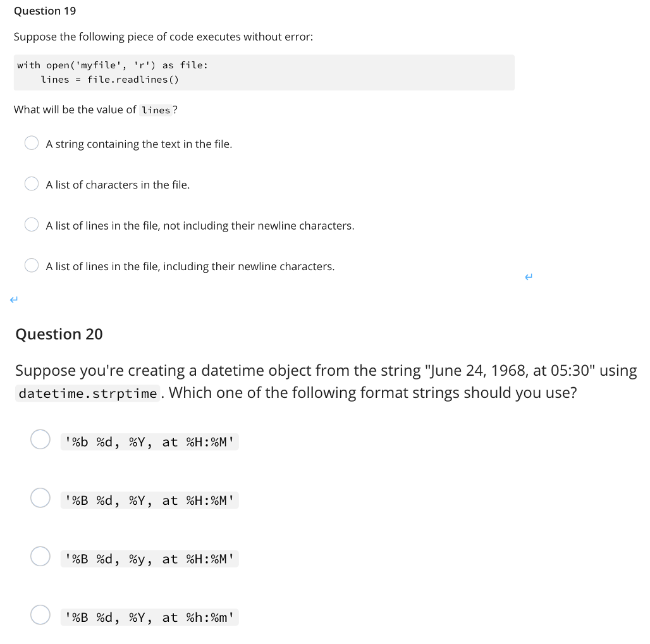Viewport: 650px width, 644px height.
Task: Choose option about lines without newline characters
Action: pyautogui.click(x=32, y=224)
